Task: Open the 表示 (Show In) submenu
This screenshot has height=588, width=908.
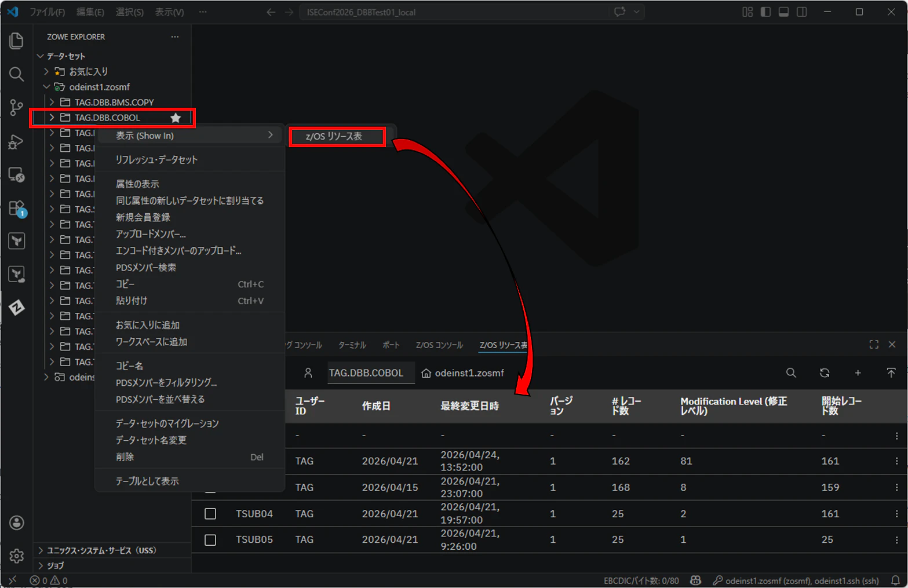Action: point(191,136)
